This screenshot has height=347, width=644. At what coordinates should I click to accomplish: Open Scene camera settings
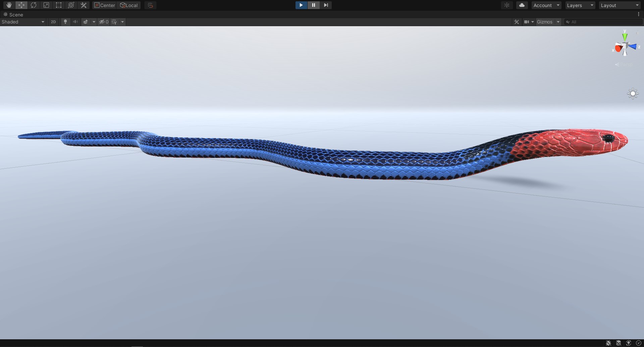coord(529,22)
